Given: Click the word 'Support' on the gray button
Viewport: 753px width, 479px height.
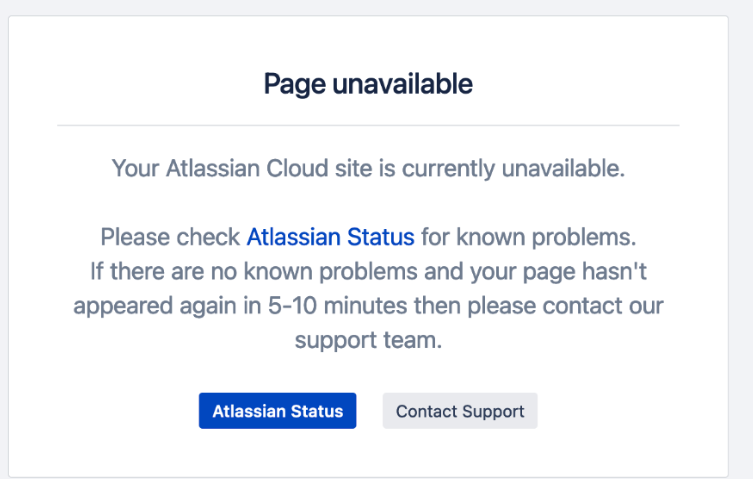Looking at the screenshot, I should pos(493,412).
